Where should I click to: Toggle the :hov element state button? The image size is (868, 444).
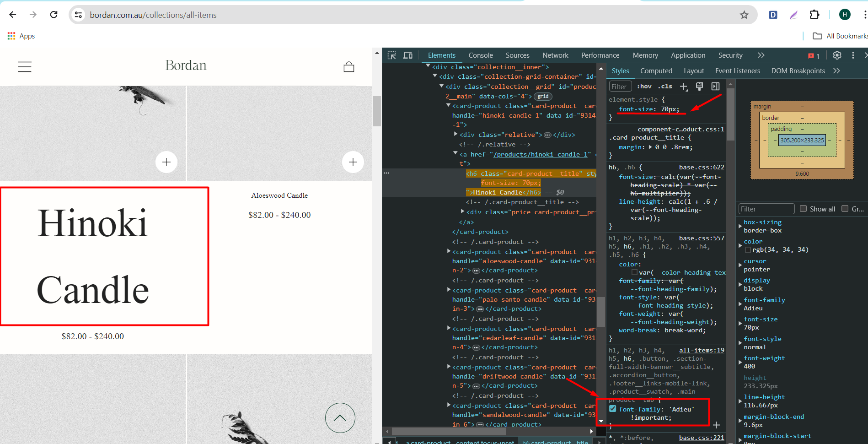(x=644, y=87)
